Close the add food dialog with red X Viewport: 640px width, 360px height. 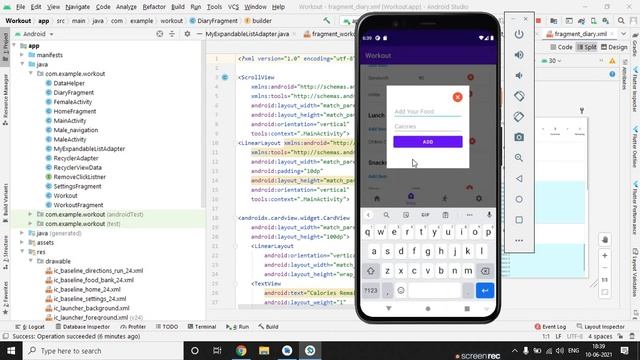pyautogui.click(x=457, y=97)
